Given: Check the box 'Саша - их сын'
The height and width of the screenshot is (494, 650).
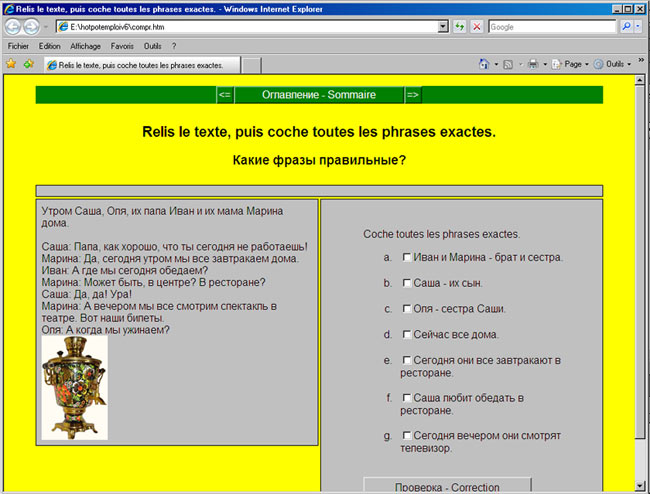Looking at the screenshot, I should coord(407,283).
